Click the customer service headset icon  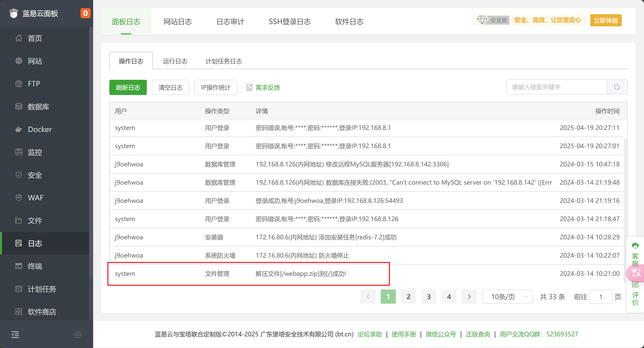[635, 246]
